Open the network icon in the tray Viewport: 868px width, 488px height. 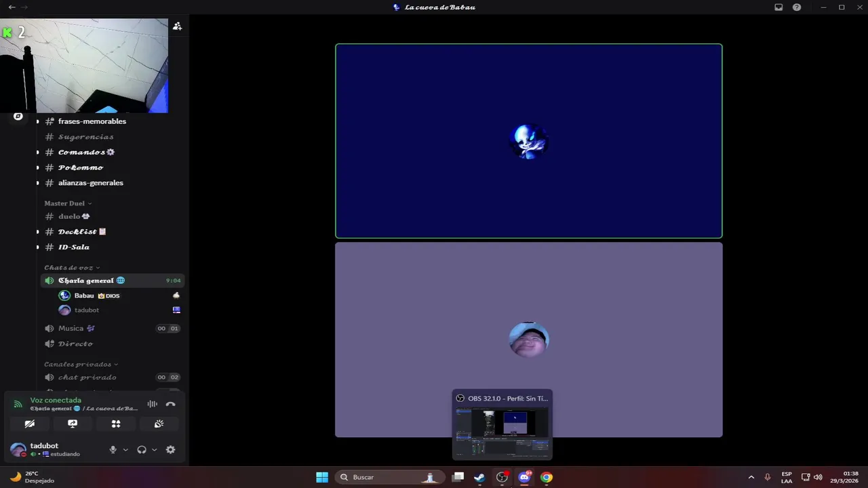tap(806, 477)
